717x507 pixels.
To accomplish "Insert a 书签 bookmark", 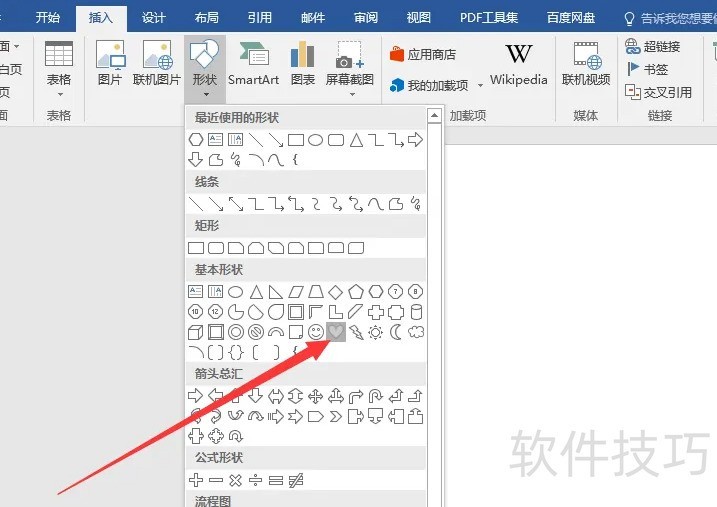I will (x=647, y=69).
